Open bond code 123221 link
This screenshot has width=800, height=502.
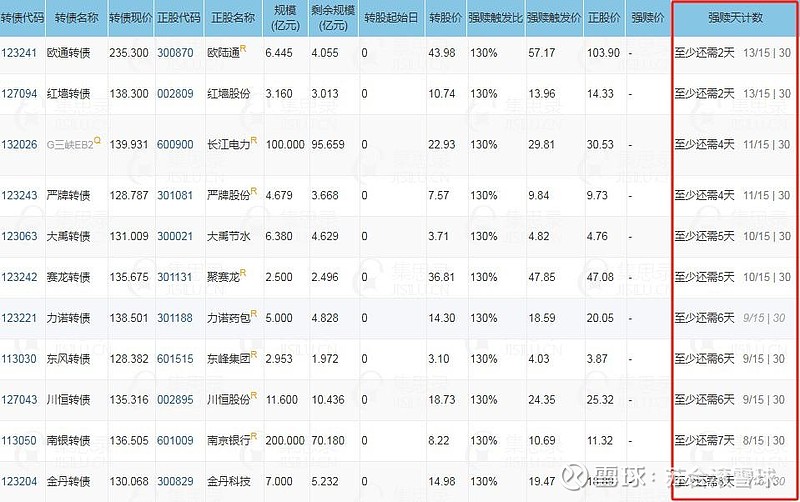[x=19, y=318]
